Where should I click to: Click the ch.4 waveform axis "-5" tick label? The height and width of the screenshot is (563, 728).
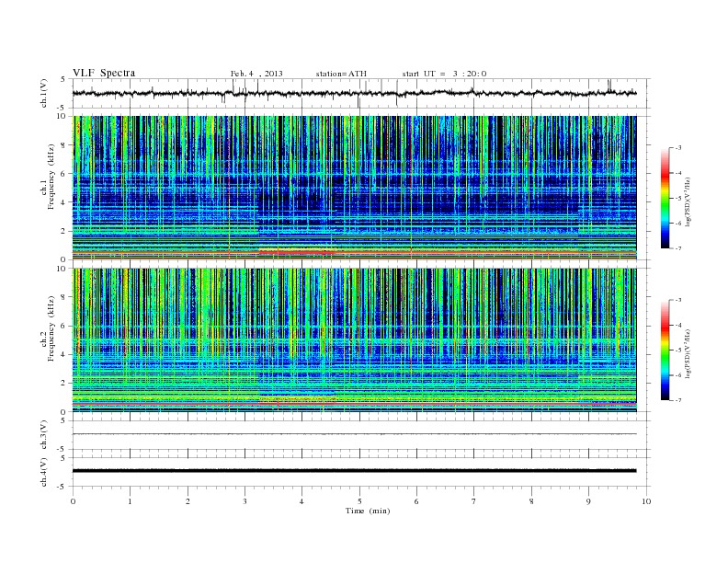pyautogui.click(x=63, y=487)
